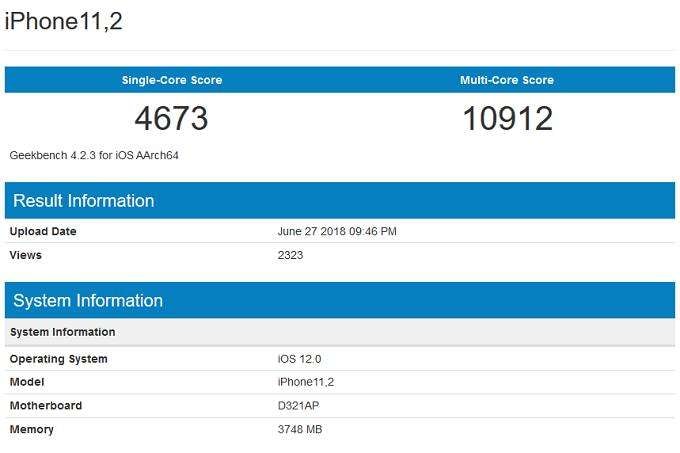The height and width of the screenshot is (453, 680).
Task: Select the Multi-Core Score header
Action: tap(507, 80)
